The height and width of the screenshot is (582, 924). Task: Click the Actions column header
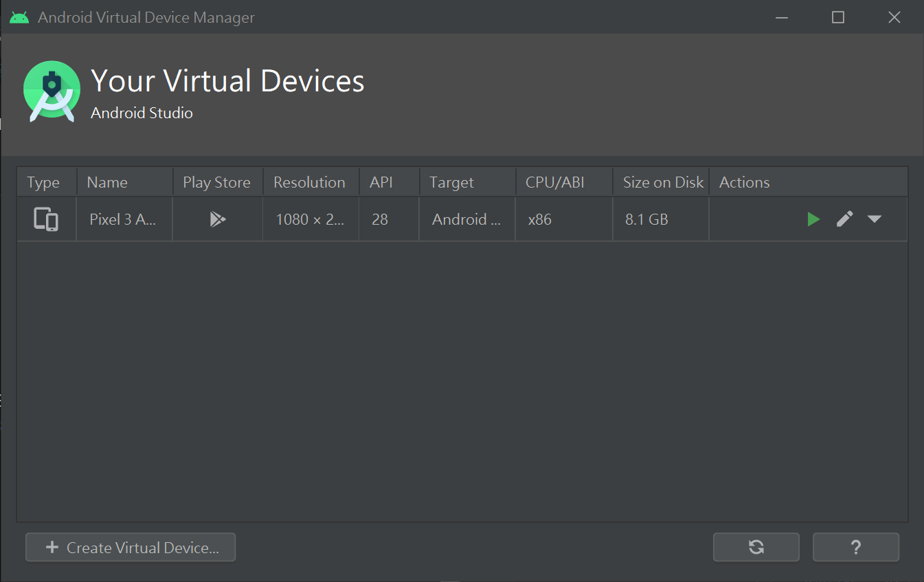pyautogui.click(x=809, y=182)
